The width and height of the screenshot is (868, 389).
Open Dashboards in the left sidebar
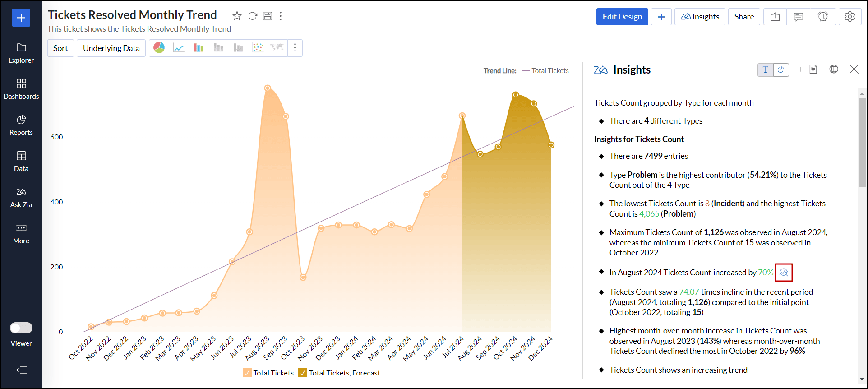click(x=21, y=89)
